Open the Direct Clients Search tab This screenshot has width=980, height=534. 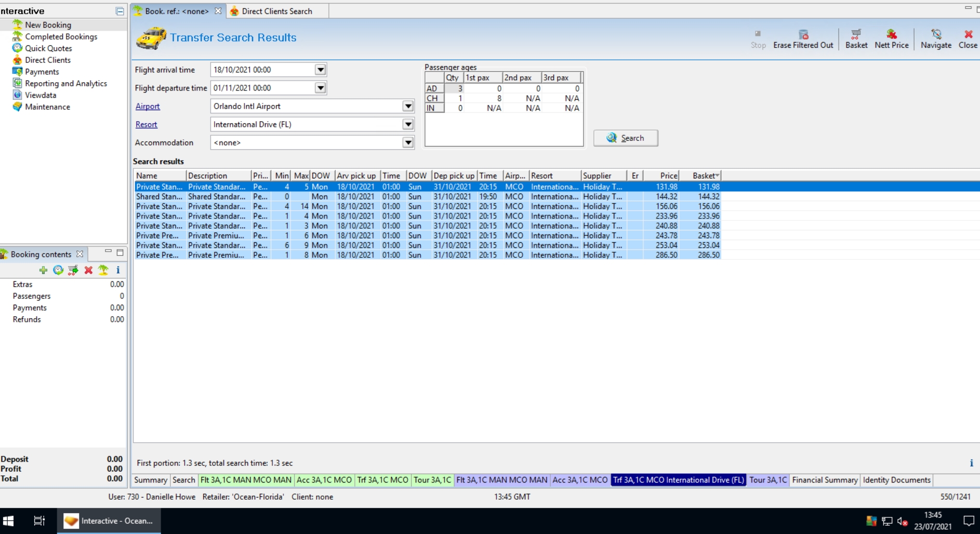(276, 11)
